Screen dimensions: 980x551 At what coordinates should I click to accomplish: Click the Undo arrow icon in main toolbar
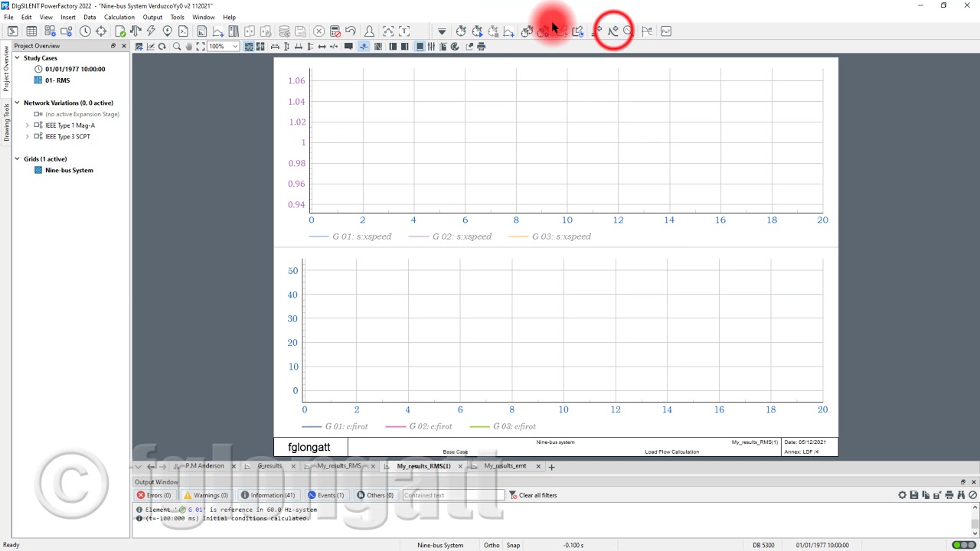(350, 31)
